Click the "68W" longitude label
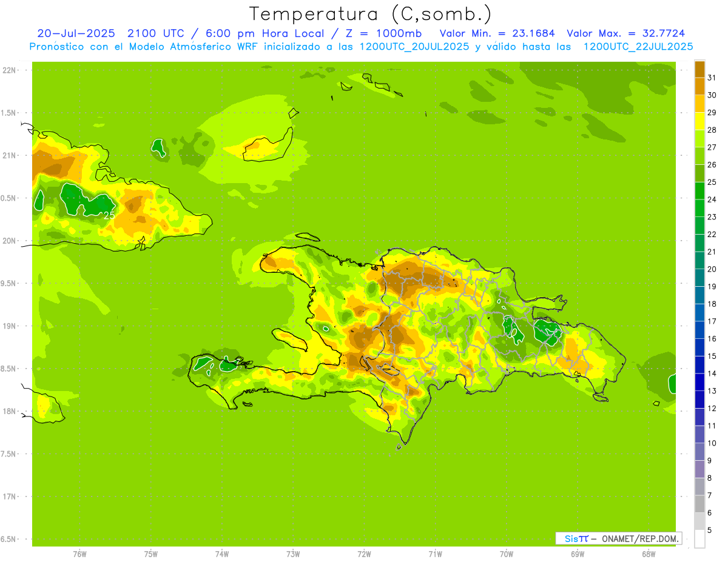 pyautogui.click(x=649, y=554)
